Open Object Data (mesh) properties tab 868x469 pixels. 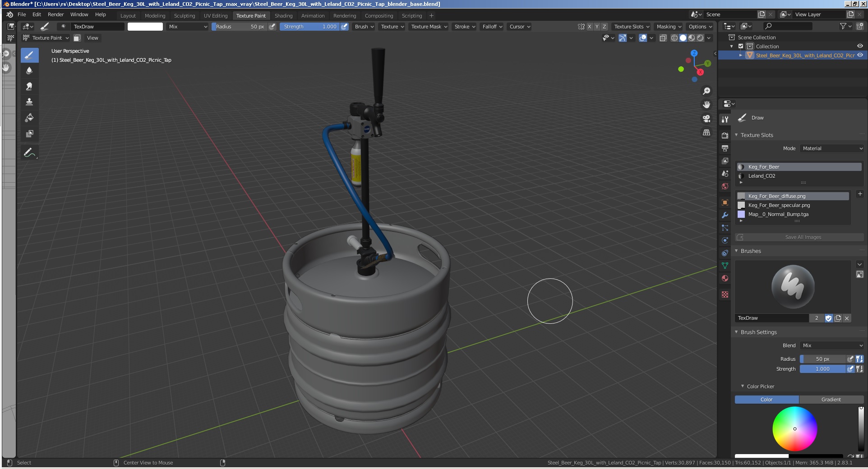(725, 266)
